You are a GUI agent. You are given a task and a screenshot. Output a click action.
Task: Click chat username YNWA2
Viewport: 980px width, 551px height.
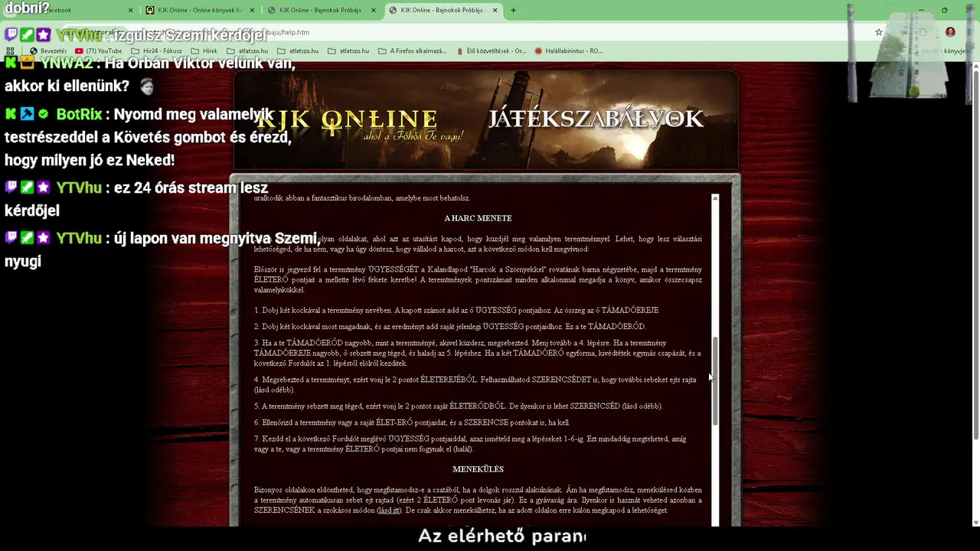67,63
